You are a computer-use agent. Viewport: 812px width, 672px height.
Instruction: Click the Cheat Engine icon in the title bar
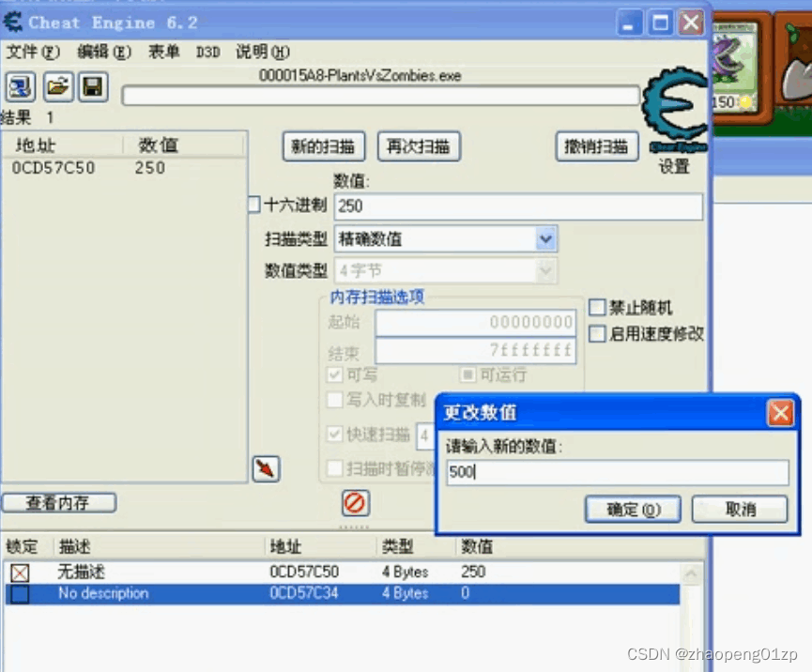pos(13,22)
